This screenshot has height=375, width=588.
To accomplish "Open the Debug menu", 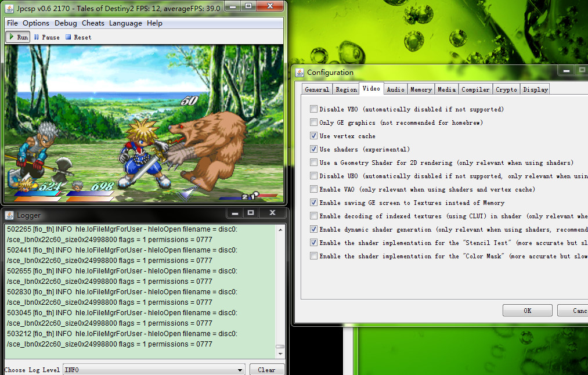I will click(x=66, y=23).
